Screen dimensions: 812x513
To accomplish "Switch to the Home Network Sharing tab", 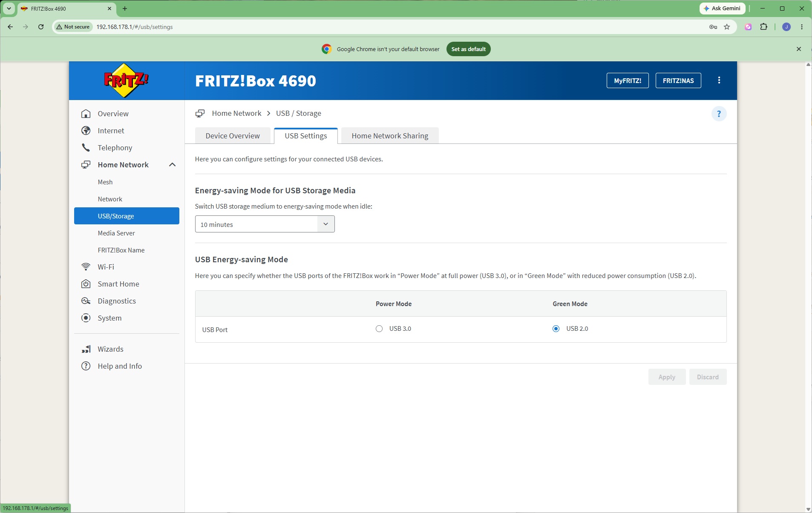I will coord(390,136).
